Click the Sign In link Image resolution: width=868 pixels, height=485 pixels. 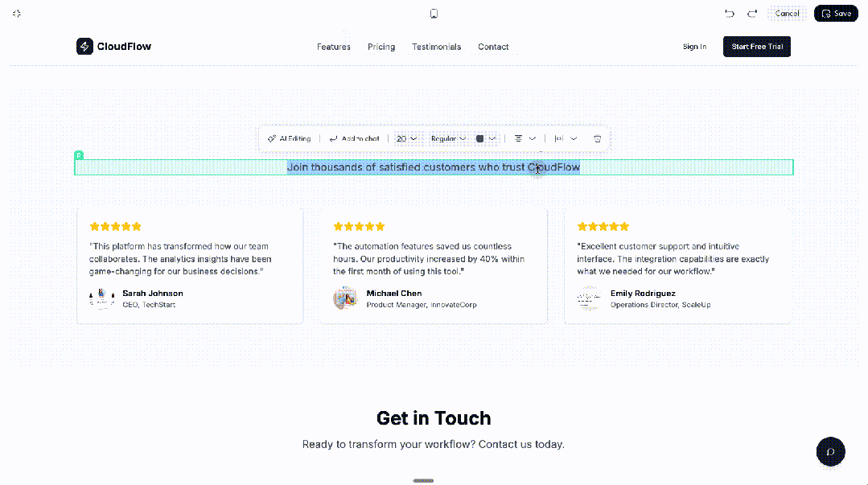[x=694, y=47]
